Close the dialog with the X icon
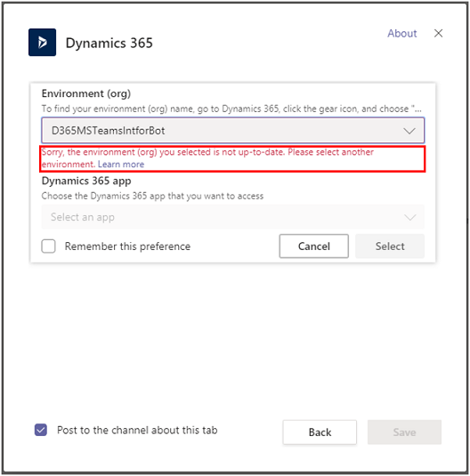Screen dimensions: 470x476 [x=438, y=33]
